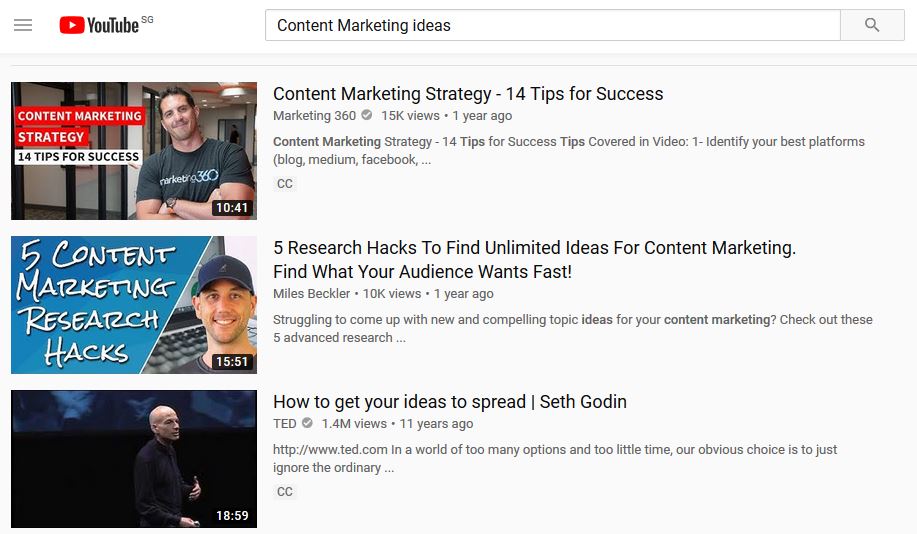Visit the Marketing 360 channel

pos(314,116)
